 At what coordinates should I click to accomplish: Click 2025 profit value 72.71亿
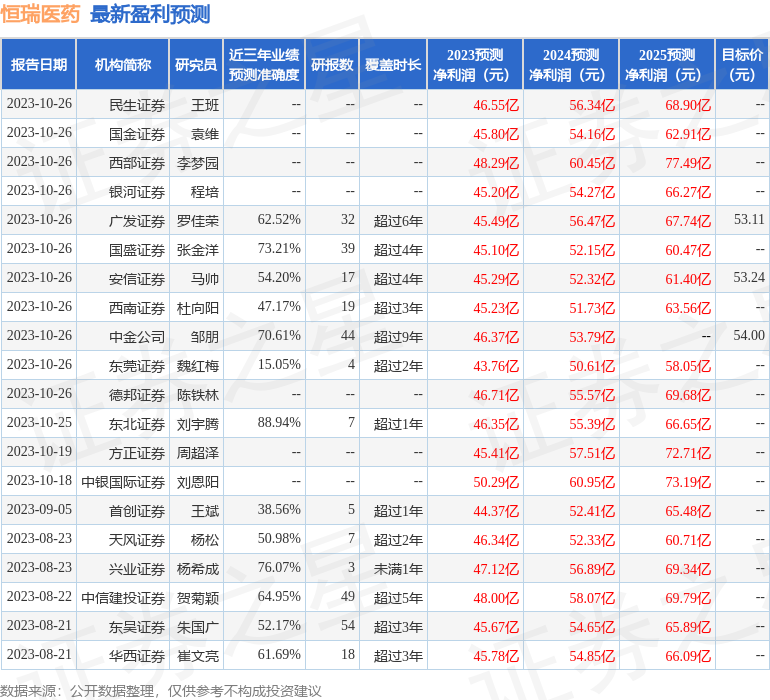688,453
